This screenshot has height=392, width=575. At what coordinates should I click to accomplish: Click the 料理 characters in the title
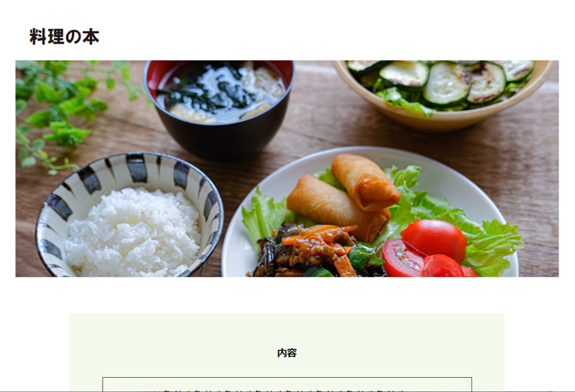tap(47, 36)
